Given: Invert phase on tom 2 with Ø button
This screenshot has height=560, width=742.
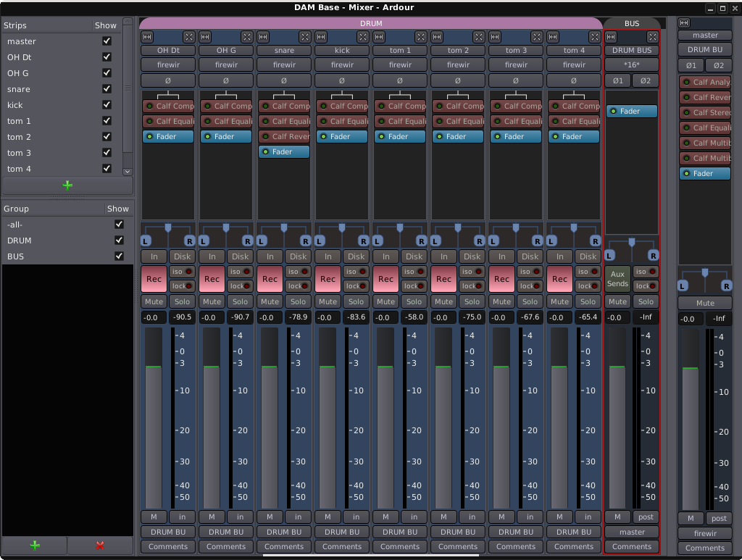Looking at the screenshot, I should click(458, 80).
